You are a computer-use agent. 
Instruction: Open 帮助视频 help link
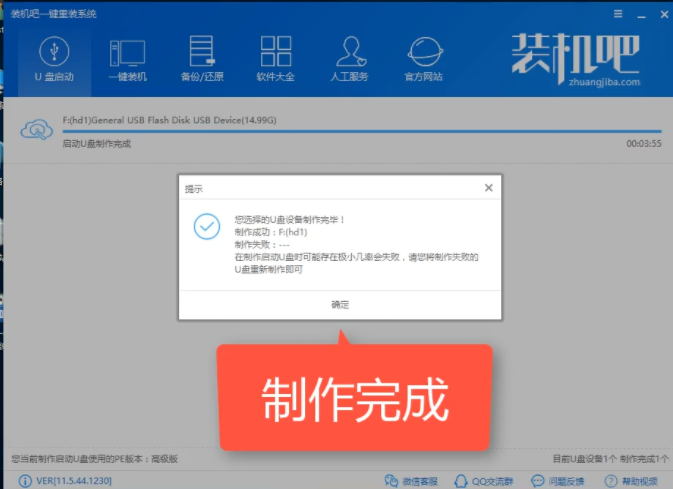[631, 481]
